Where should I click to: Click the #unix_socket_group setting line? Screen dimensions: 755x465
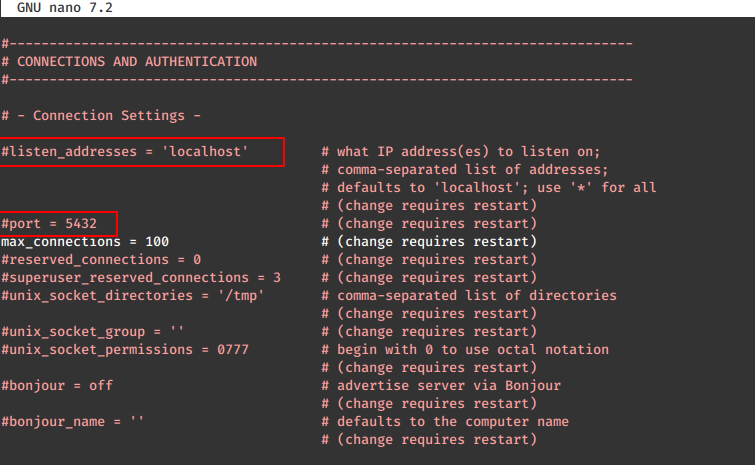click(x=92, y=332)
